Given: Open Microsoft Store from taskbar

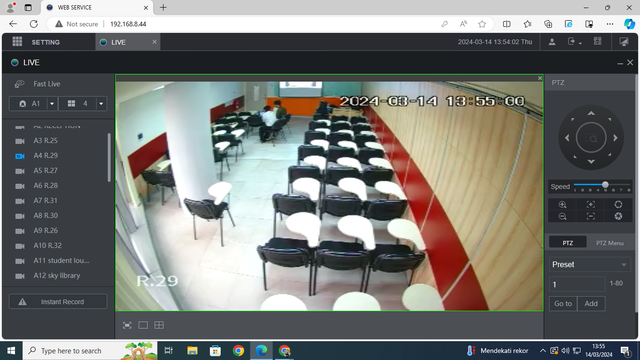Looking at the screenshot, I should 215,351.
